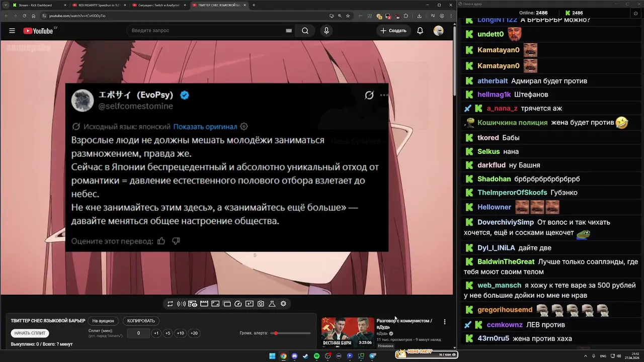Click the Создать create button
The height and width of the screenshot is (362, 644).
coord(393,31)
